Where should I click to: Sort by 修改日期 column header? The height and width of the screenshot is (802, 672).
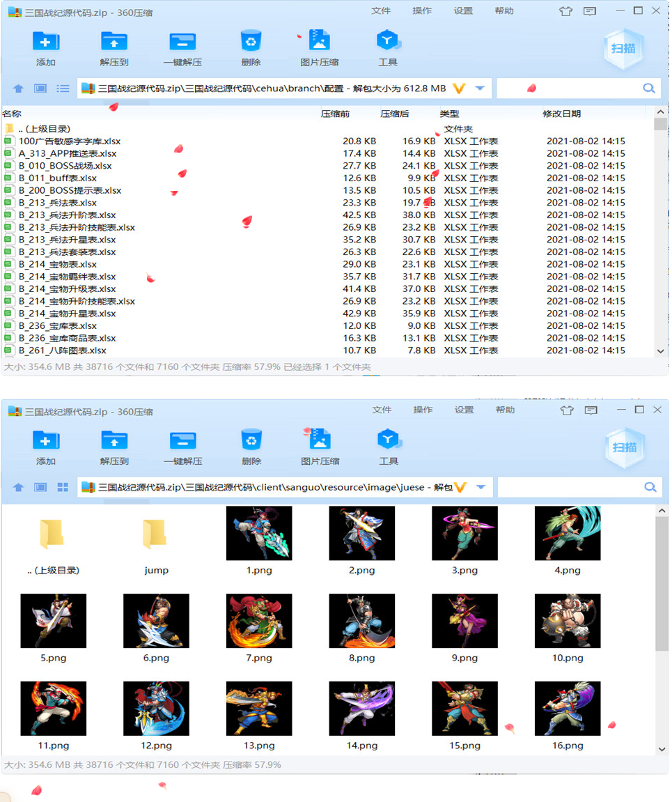point(561,114)
